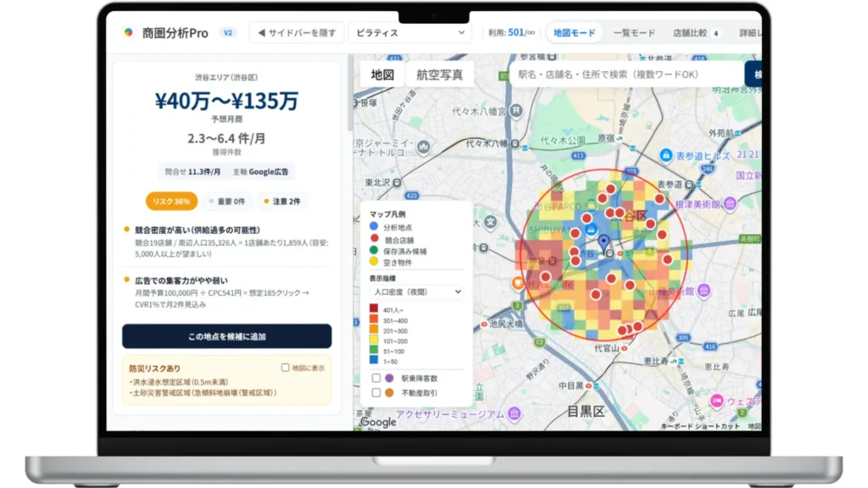Open 表参道ヒルズ shopping marker on map
The height and width of the screenshot is (488, 868).
pyautogui.click(x=666, y=156)
